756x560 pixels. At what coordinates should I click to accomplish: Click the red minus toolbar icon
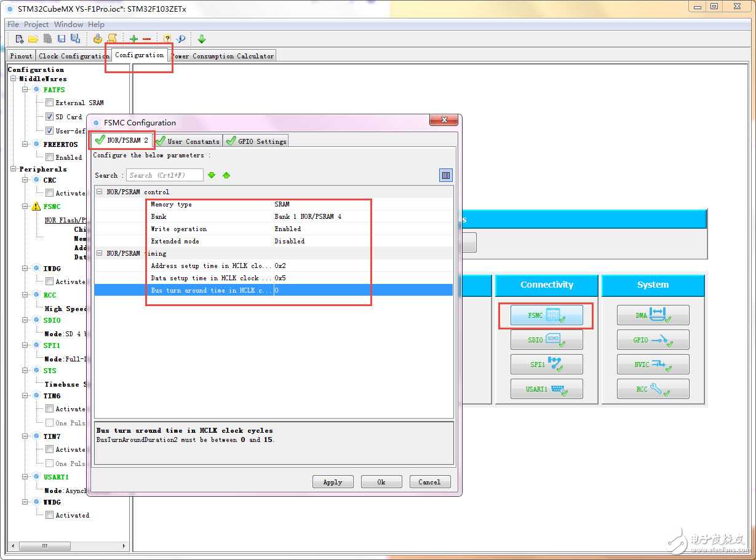pos(146,39)
